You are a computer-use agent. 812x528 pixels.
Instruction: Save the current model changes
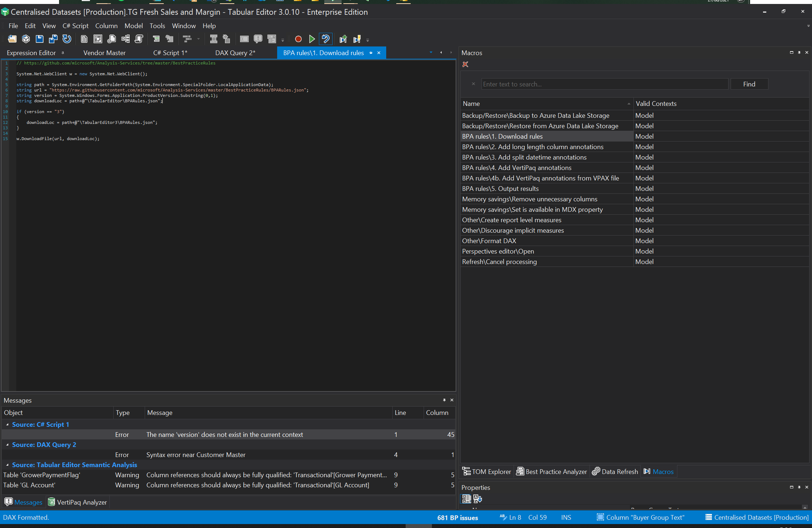(x=40, y=39)
